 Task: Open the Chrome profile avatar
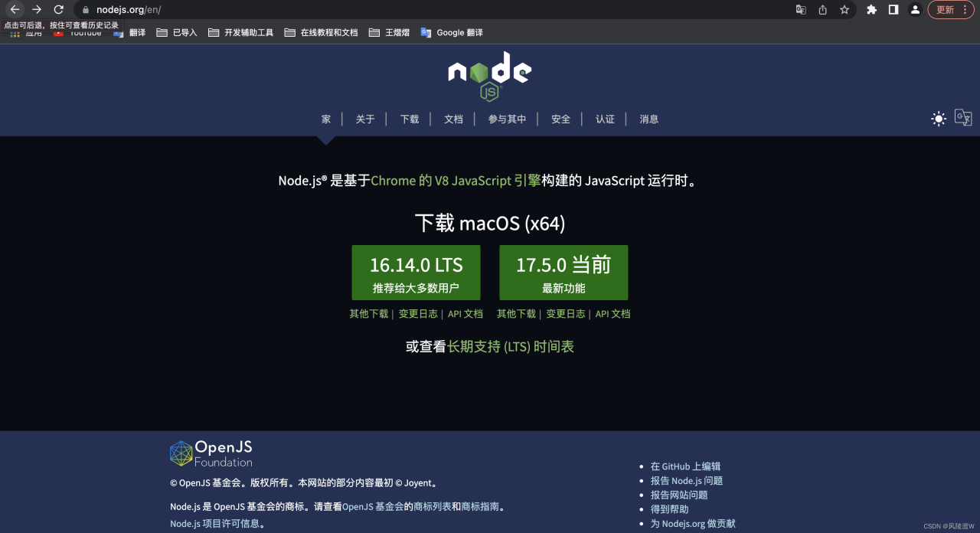tap(915, 9)
